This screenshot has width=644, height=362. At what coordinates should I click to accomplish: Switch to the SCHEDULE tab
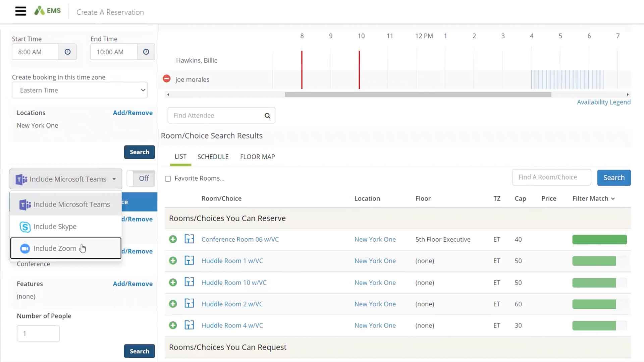point(213,157)
